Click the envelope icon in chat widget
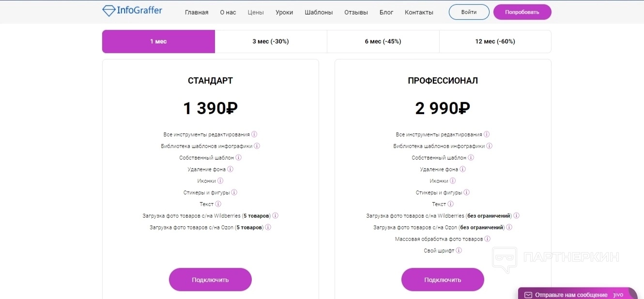This screenshot has height=299, width=644. point(528,295)
